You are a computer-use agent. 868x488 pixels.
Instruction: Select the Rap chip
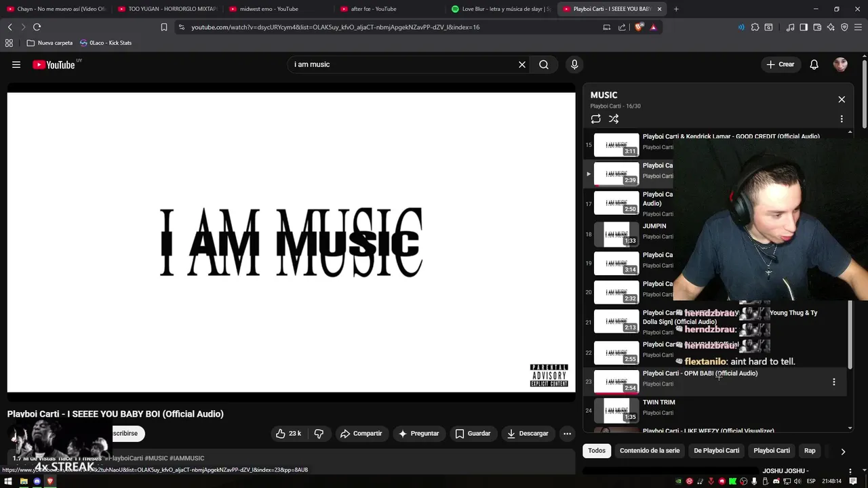point(810,451)
